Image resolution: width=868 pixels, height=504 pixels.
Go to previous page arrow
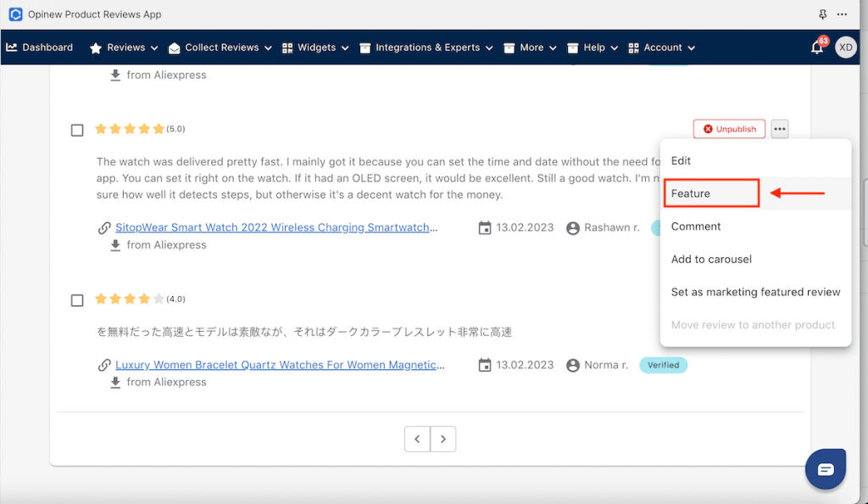coord(417,439)
